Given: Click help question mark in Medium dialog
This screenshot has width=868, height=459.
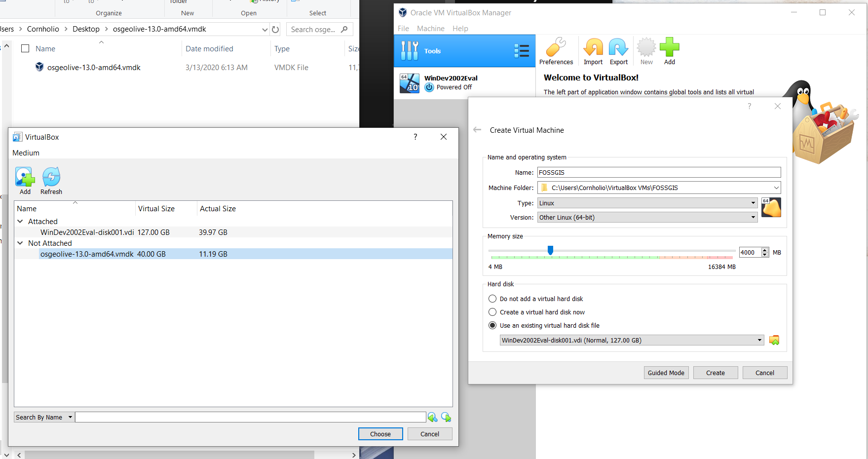Looking at the screenshot, I should point(415,137).
